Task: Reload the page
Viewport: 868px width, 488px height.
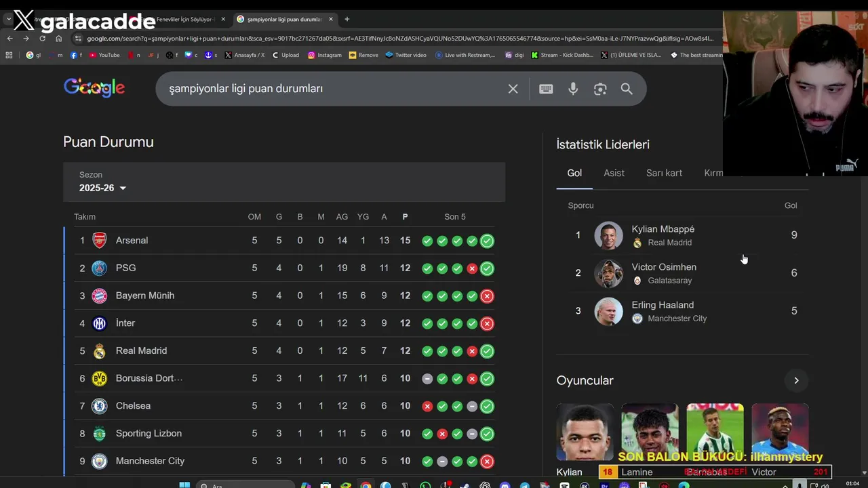Action: point(42,39)
